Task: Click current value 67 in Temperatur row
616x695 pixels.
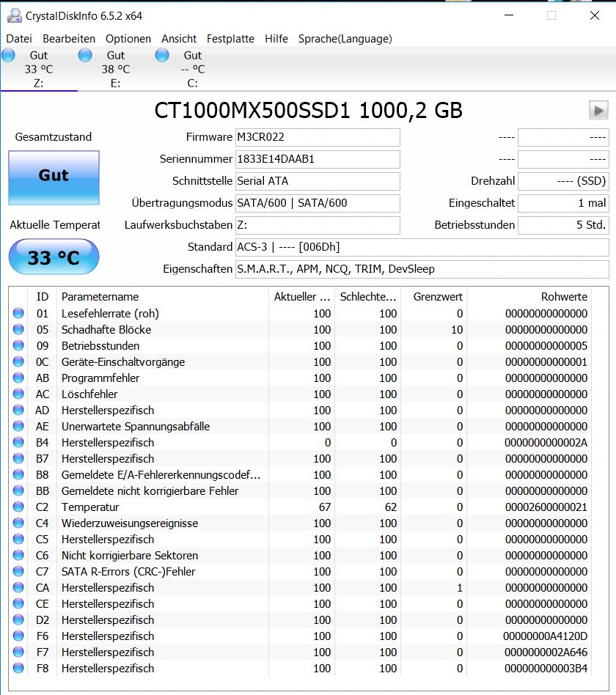Action: point(325,507)
